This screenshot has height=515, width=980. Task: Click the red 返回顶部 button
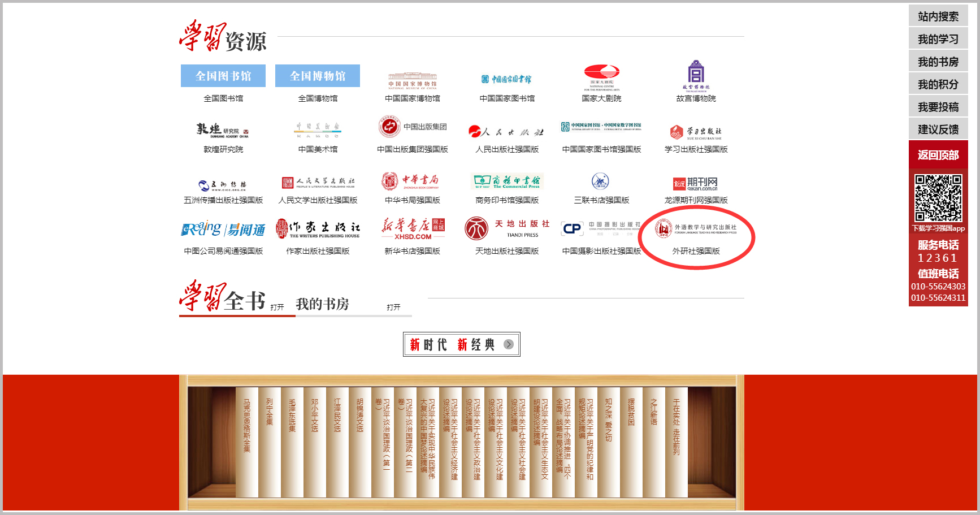(938, 154)
